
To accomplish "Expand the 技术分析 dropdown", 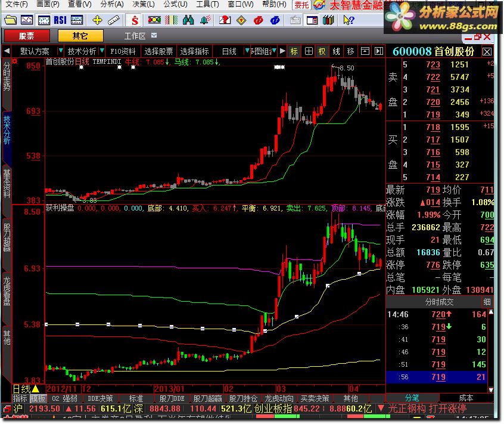I will click(x=102, y=51).
